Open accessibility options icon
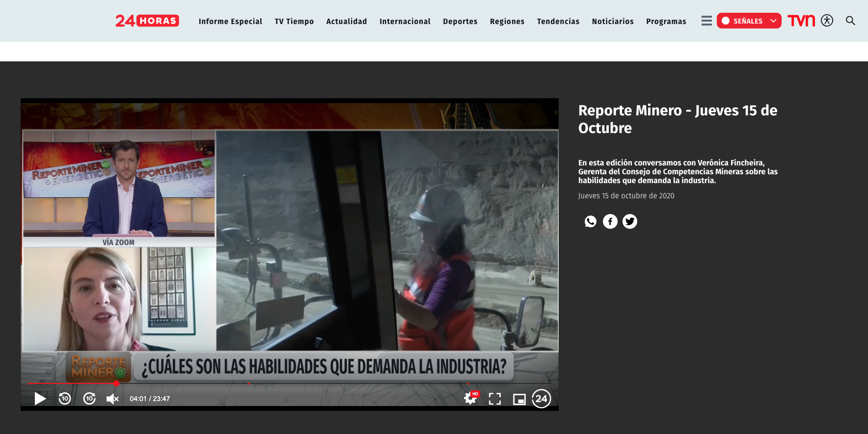Screen dimensions: 868x434 (x=827, y=21)
